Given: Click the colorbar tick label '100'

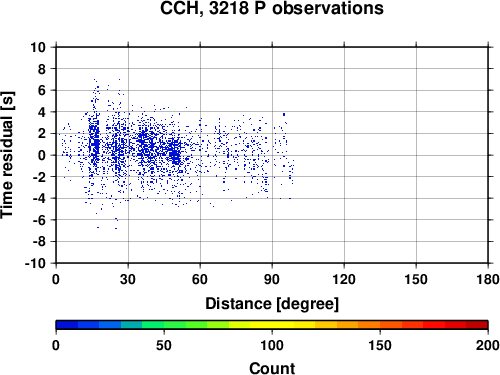Looking at the screenshot, I should [272, 345].
